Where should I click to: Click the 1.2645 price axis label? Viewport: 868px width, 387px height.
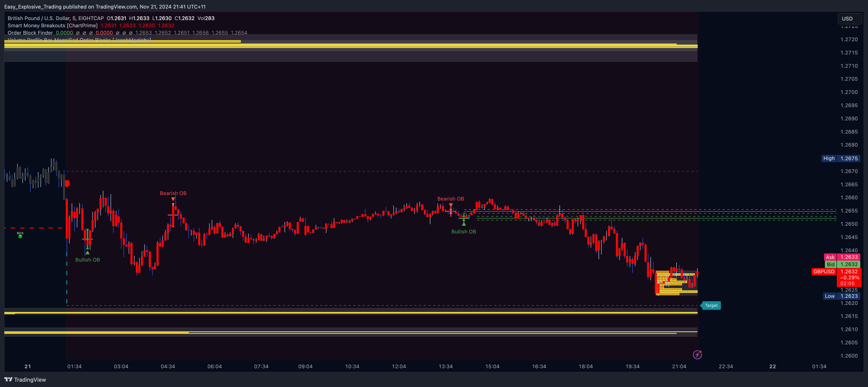849,237
